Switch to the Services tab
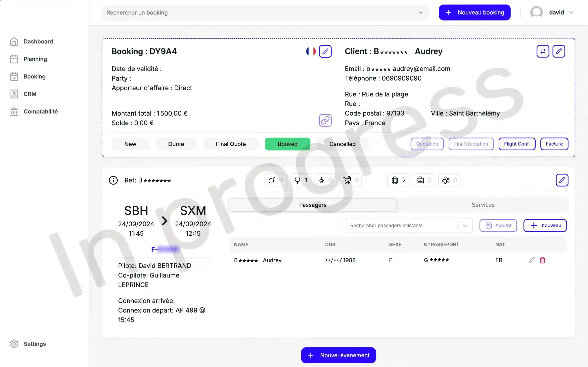Viewport: 588px width, 367px height. point(483,205)
